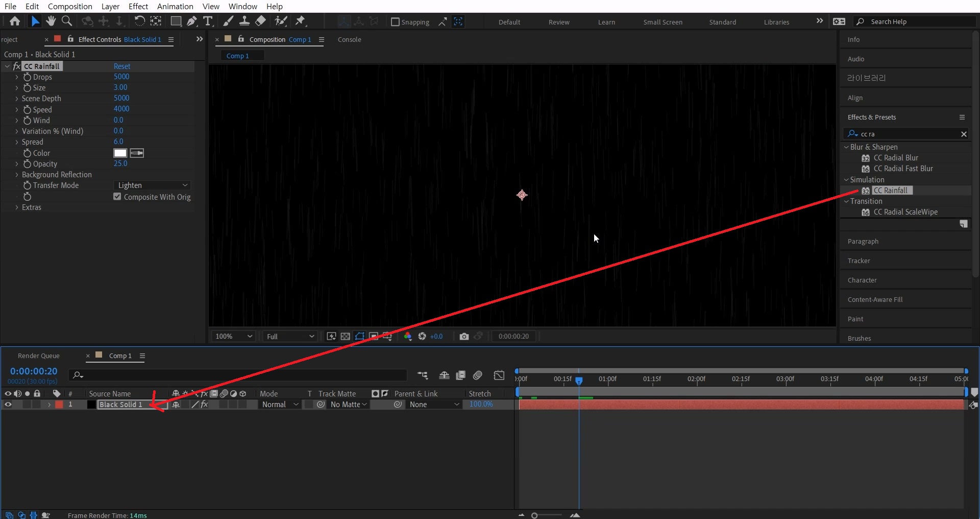Viewport: 980px width, 519px height.
Task: Open the Normal blending mode dropdown
Action: point(280,404)
